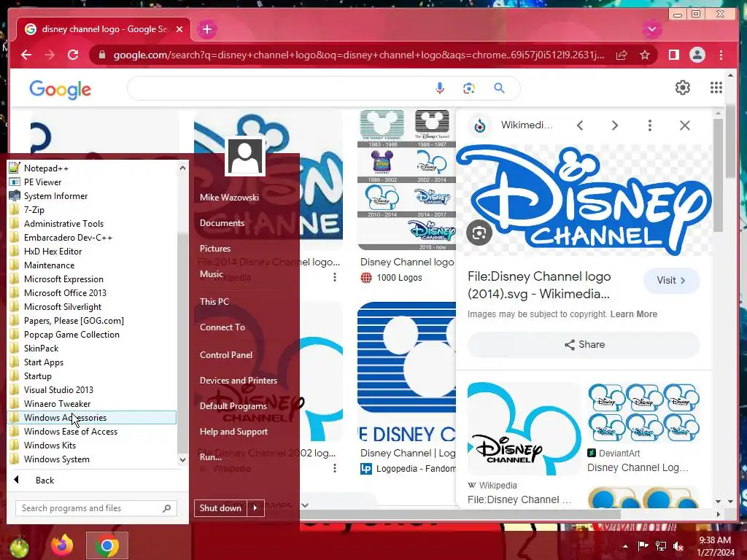The height and width of the screenshot is (560, 747).
Task: Open Control Panel from Start menu
Action: coord(226,355)
